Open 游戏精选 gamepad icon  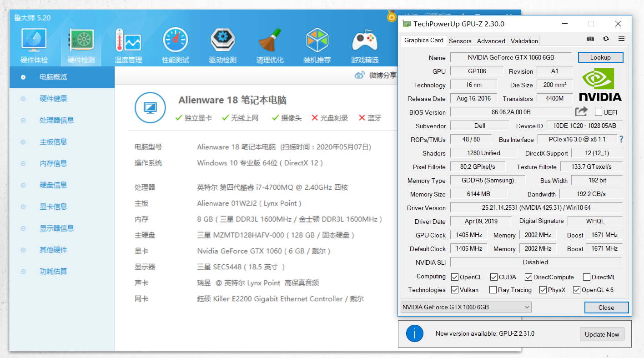tap(365, 45)
